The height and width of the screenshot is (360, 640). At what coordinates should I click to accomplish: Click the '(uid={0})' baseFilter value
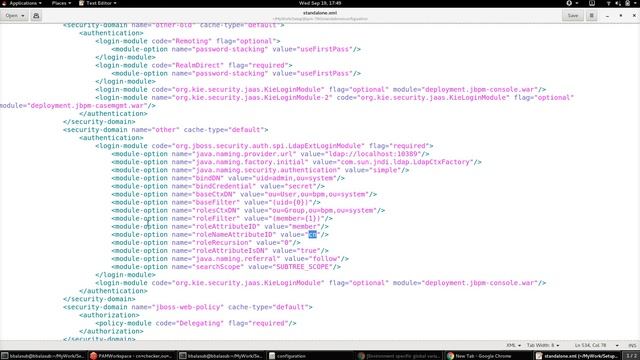pyautogui.click(x=290, y=202)
